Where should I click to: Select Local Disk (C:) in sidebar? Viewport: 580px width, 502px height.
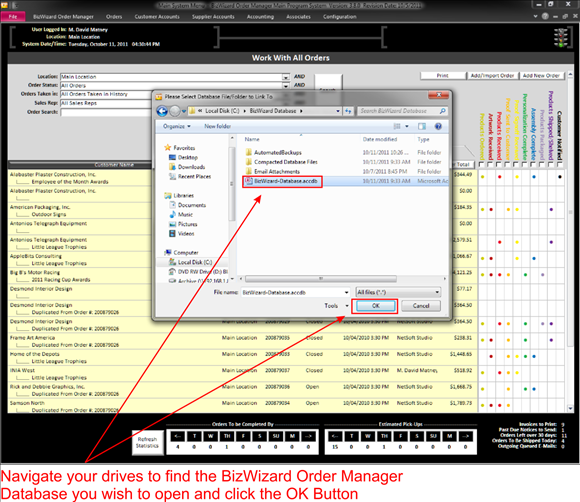[x=190, y=262]
